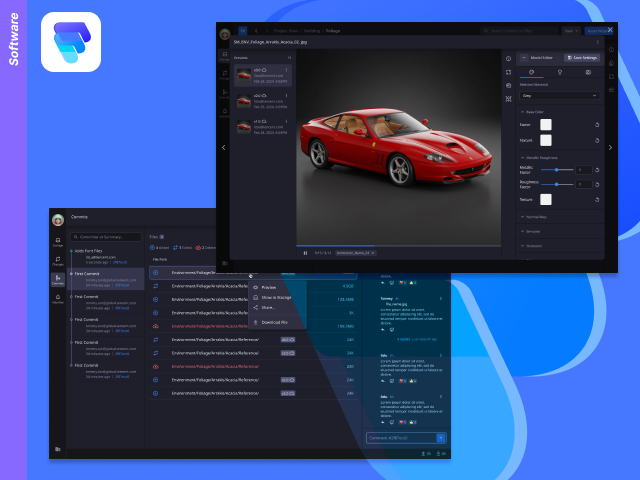640x480 pixels.
Task: Click the animation progress bar under the car
Action: tap(398, 246)
